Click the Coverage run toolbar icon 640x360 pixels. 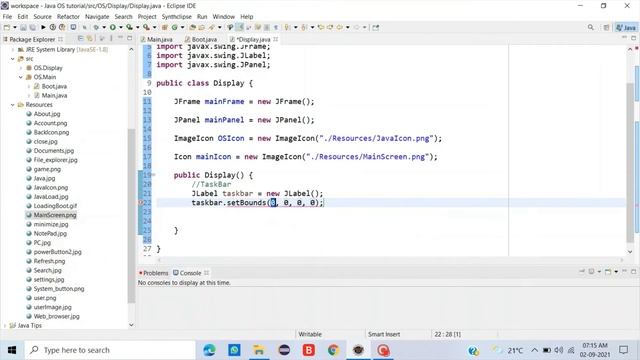pos(129,27)
